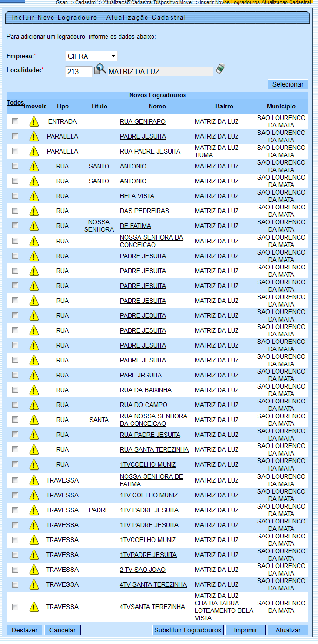The width and height of the screenshot is (318, 644).
Task: Check the box for DAS PEDREIRAS
Action: pos(15,211)
